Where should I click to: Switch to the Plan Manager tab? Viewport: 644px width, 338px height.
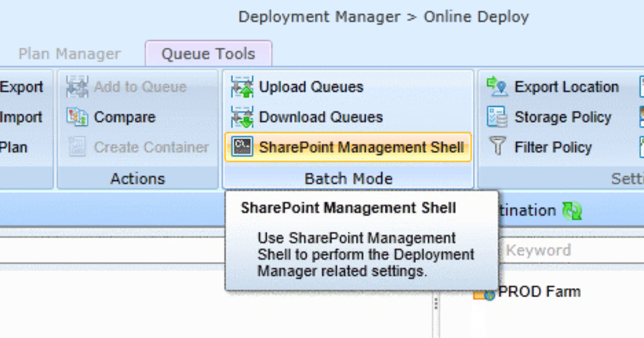[69, 53]
